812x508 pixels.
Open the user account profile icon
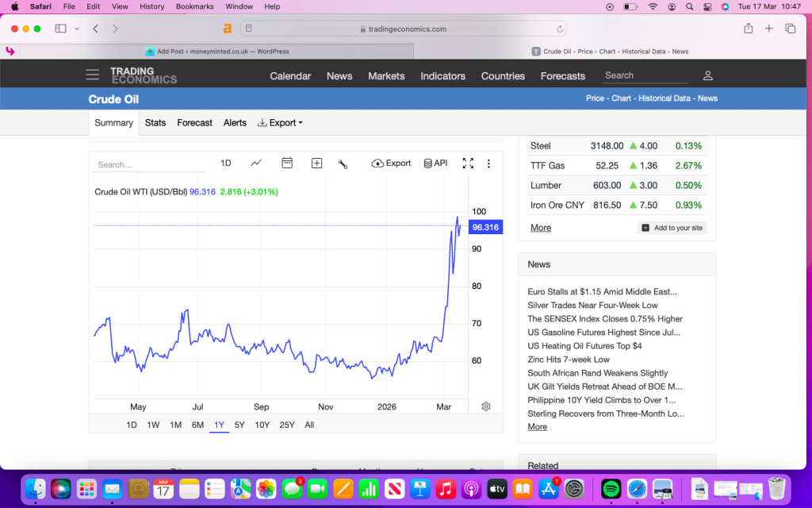pos(708,75)
